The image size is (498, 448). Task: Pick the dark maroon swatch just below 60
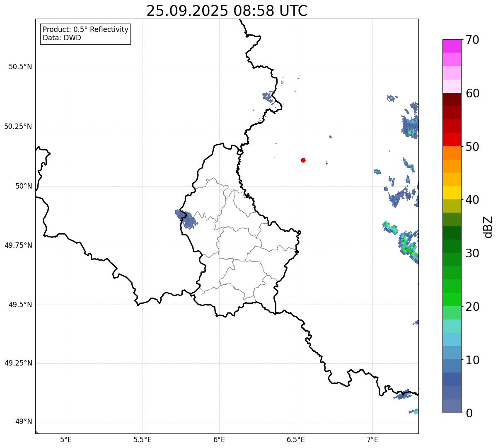(x=452, y=99)
